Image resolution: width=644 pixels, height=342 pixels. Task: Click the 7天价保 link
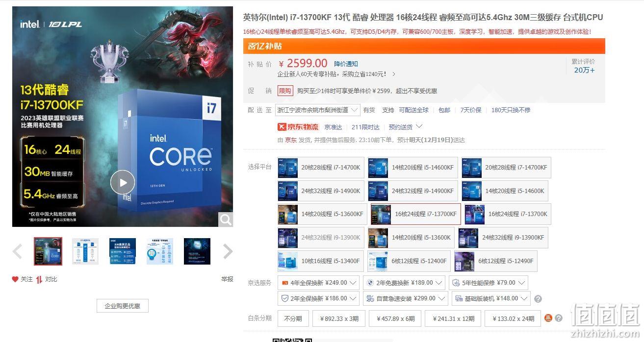[x=471, y=110]
